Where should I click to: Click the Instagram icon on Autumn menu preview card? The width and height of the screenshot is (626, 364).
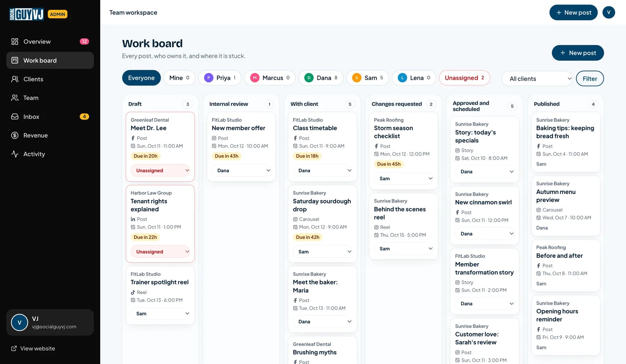pyautogui.click(x=538, y=210)
